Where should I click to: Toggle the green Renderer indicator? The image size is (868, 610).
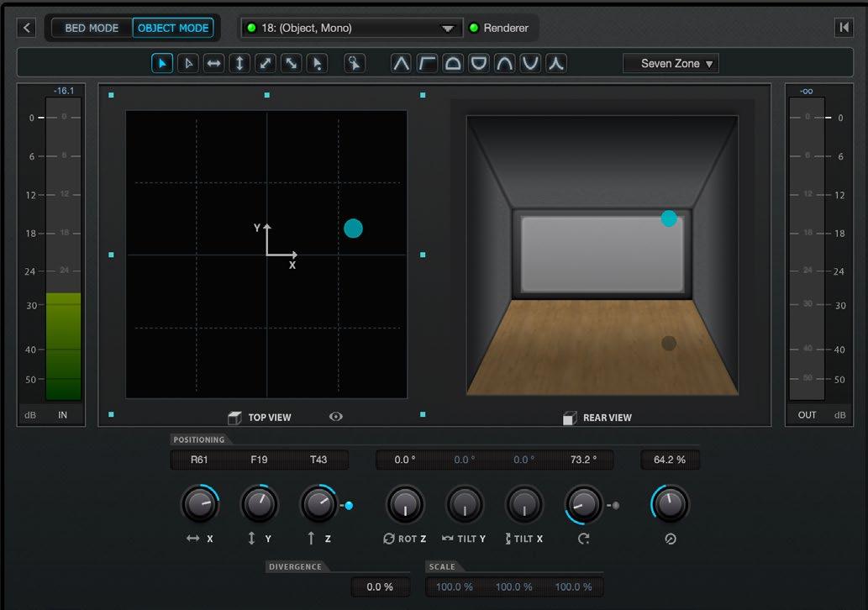point(474,28)
